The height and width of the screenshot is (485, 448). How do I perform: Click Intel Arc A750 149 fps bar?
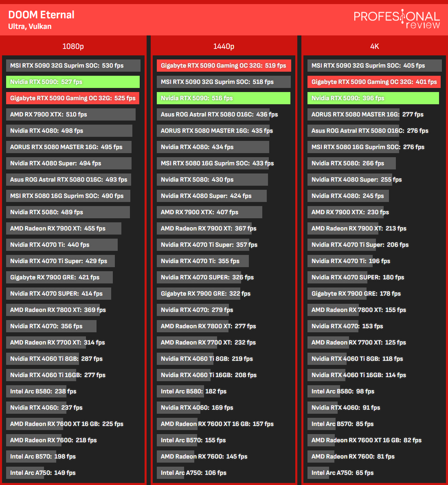25,473
